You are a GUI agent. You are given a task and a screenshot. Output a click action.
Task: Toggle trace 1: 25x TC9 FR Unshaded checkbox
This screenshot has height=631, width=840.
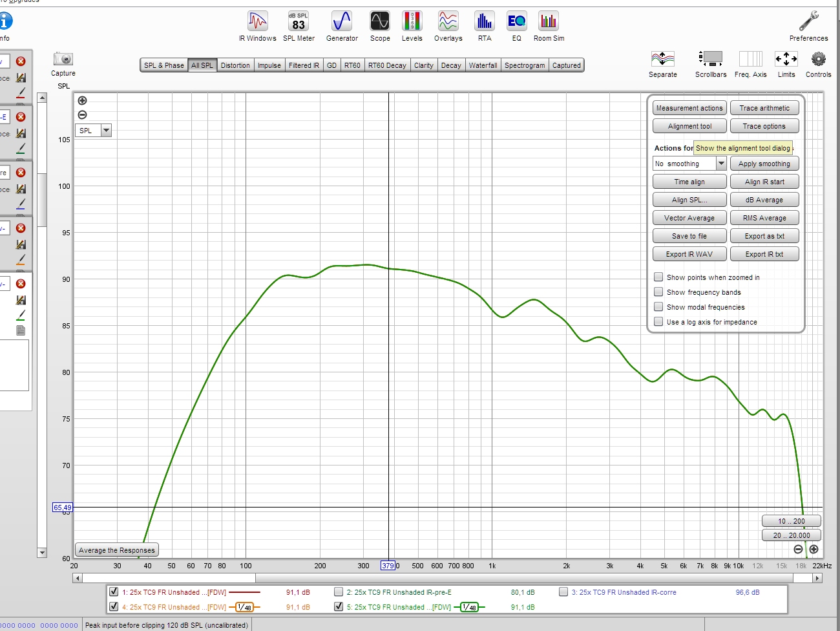click(x=114, y=592)
